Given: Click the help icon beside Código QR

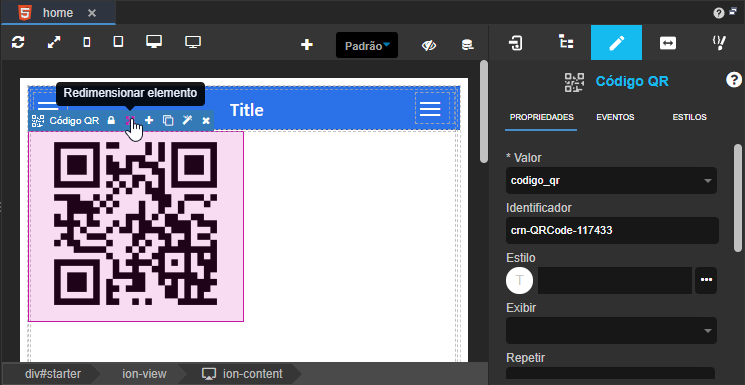Looking at the screenshot, I should pyautogui.click(x=734, y=79).
